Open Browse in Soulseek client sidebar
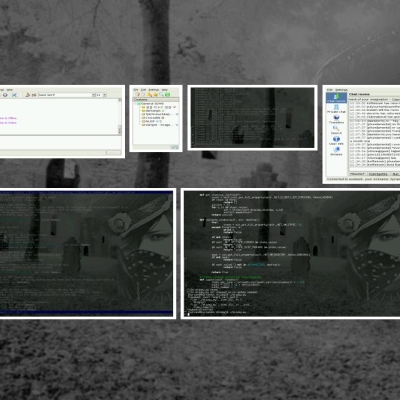Image resolution: width=400 pixels, height=400 pixels. (336, 151)
